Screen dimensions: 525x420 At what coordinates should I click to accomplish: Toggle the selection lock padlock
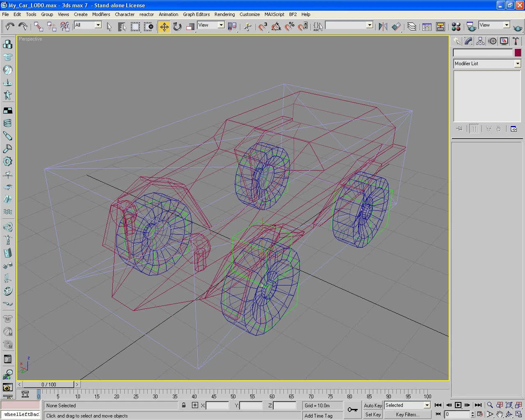click(x=184, y=405)
